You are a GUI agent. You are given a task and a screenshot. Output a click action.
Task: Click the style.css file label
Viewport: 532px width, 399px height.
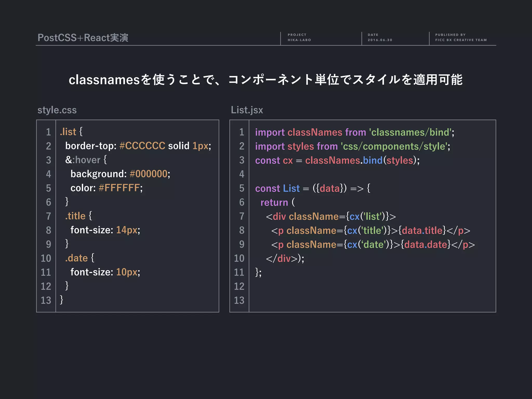(57, 110)
